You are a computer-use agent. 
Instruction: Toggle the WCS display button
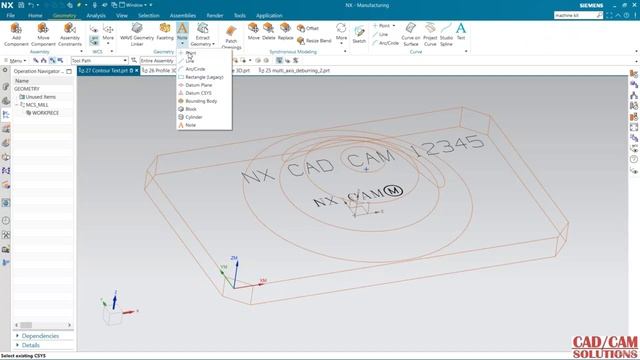[94, 40]
